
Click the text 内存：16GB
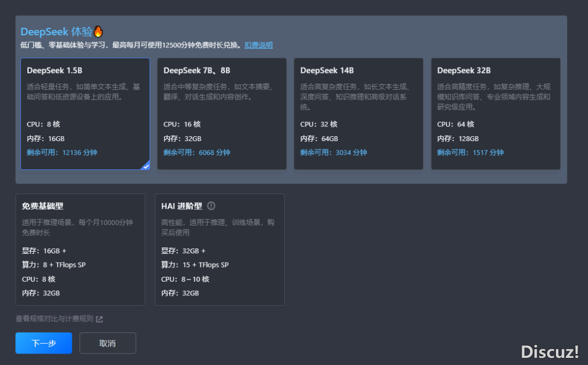pos(46,138)
